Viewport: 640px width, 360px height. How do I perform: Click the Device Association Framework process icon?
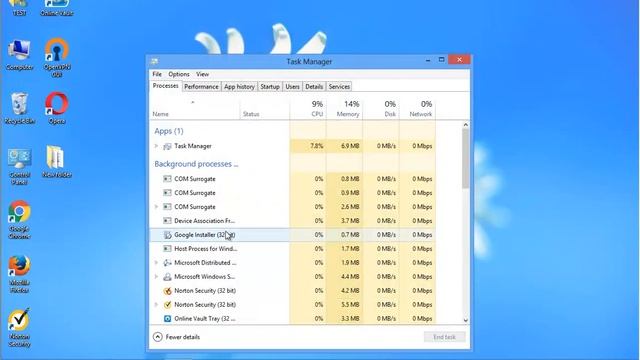[167, 221]
